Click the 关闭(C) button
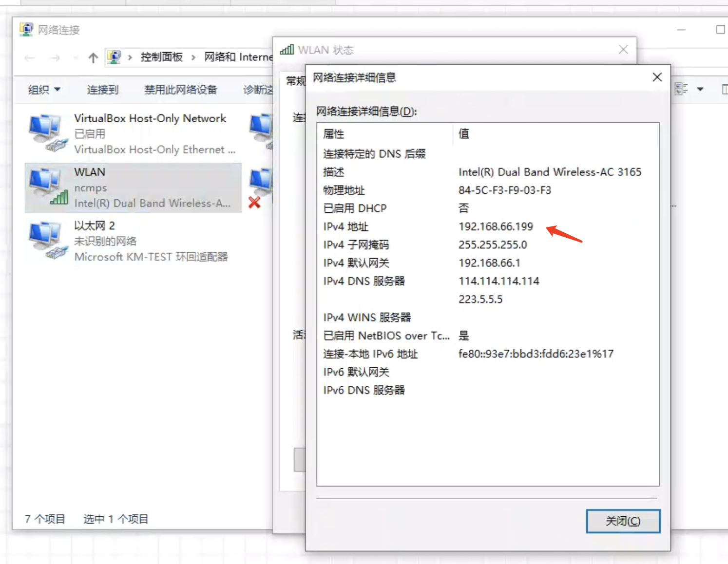728x564 pixels. [x=623, y=521]
